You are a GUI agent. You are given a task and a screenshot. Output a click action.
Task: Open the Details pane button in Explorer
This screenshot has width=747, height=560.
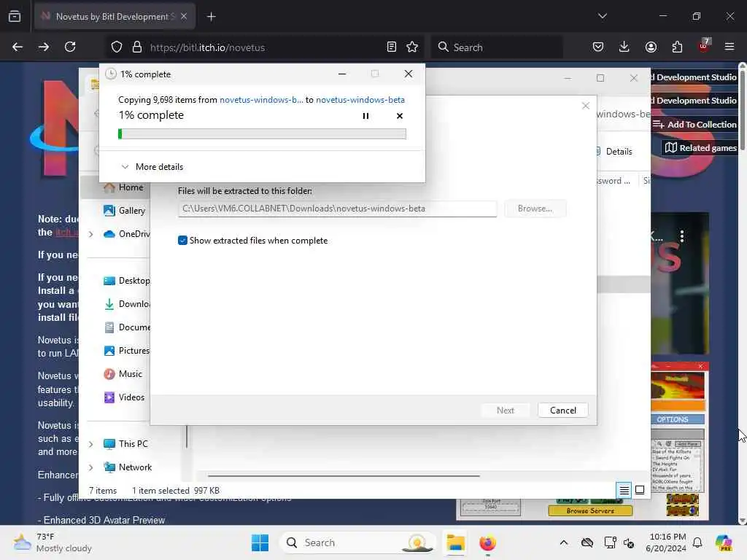[x=614, y=152]
